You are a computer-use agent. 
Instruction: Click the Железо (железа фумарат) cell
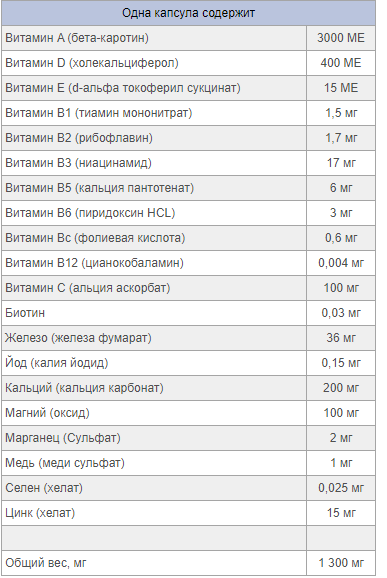(154, 338)
